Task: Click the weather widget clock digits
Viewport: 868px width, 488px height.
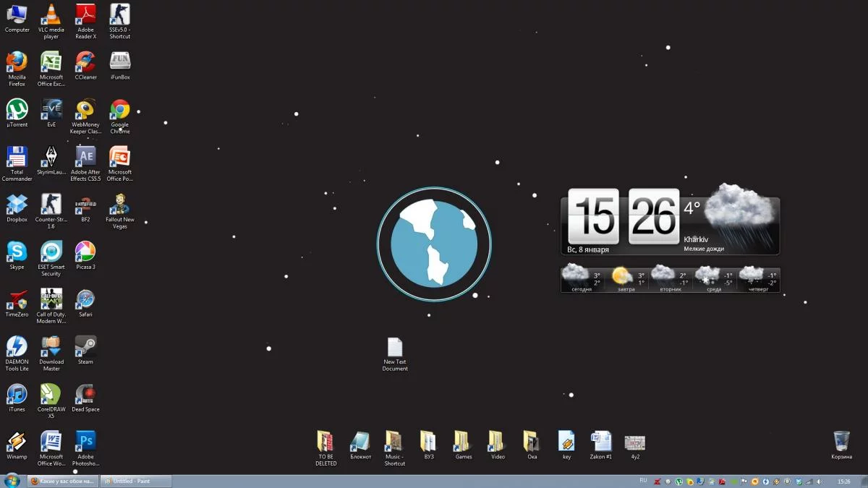Action: click(x=624, y=216)
